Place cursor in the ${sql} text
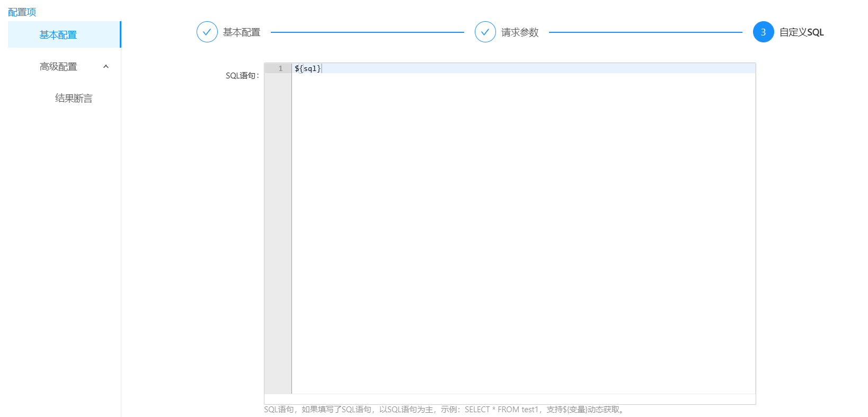868x417 pixels. coord(308,68)
